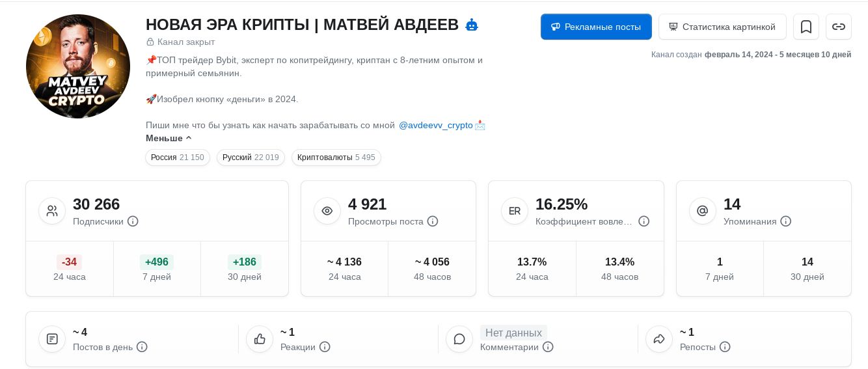Click the info icon beside Коэффициент вовлечения

click(x=644, y=221)
